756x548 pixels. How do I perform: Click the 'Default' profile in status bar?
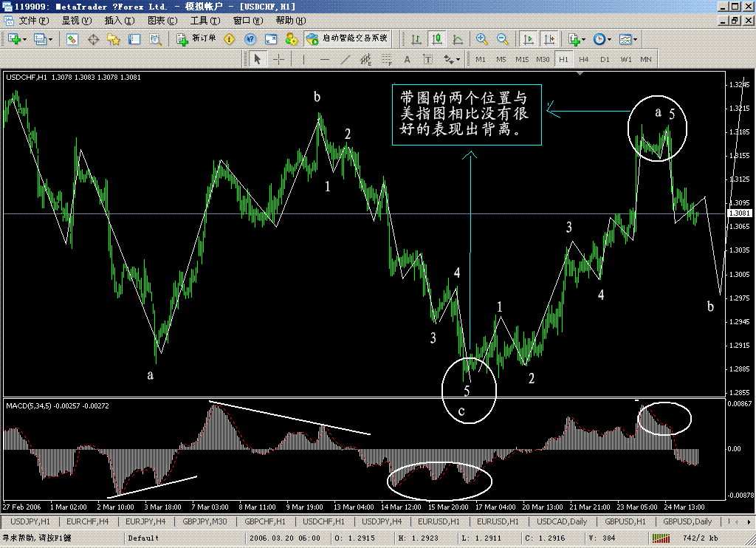pos(143,538)
